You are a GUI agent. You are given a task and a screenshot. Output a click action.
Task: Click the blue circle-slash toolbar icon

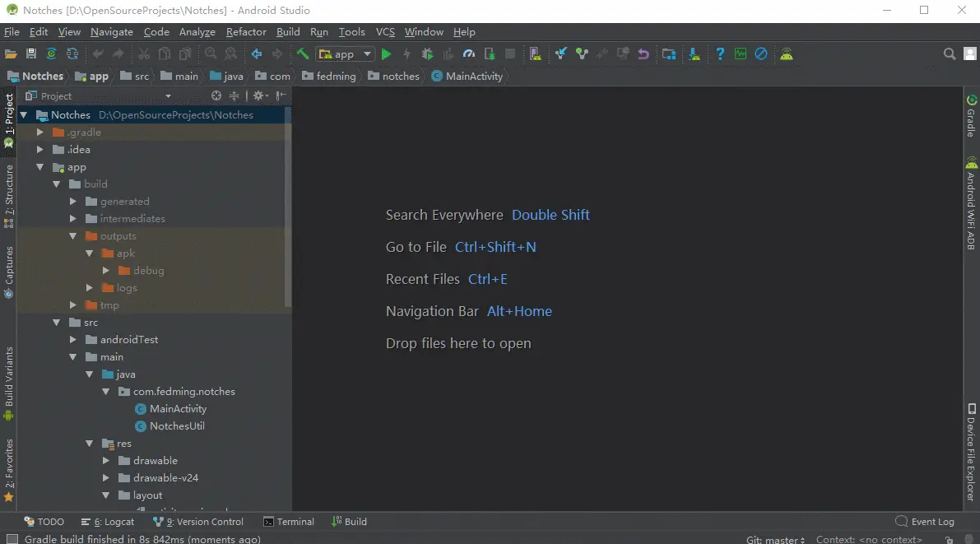(x=760, y=54)
